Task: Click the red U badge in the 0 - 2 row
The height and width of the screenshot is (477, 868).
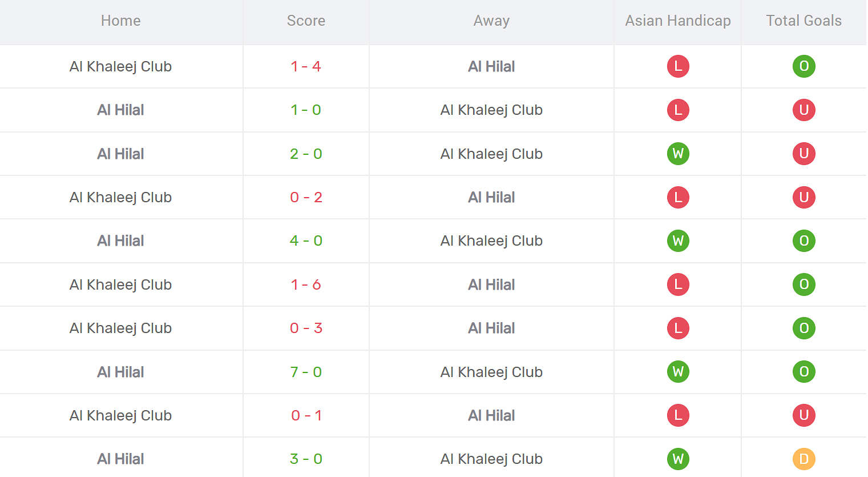Action: click(x=804, y=197)
